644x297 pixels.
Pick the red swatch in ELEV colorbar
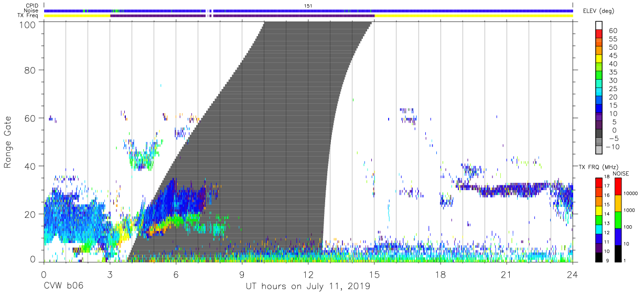(x=599, y=34)
